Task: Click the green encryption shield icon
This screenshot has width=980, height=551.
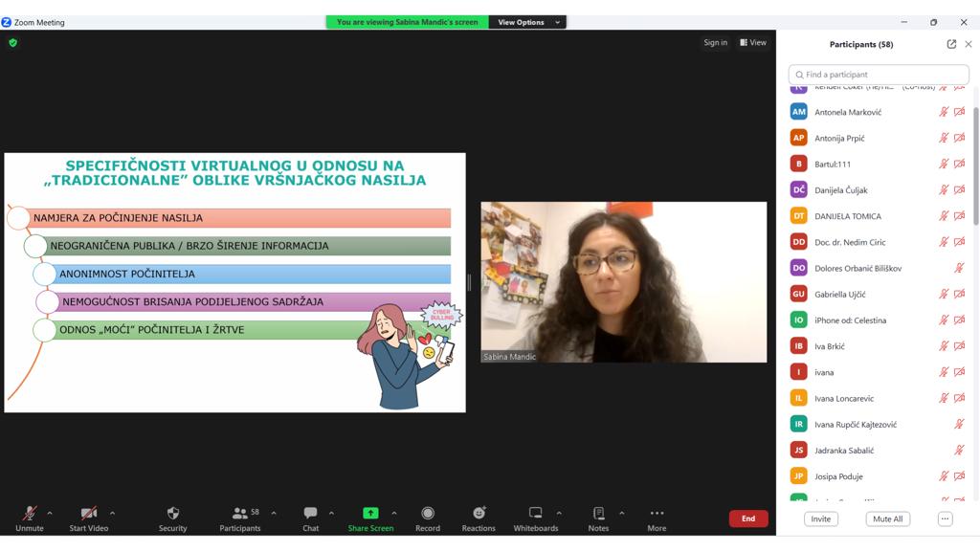Action: point(12,43)
